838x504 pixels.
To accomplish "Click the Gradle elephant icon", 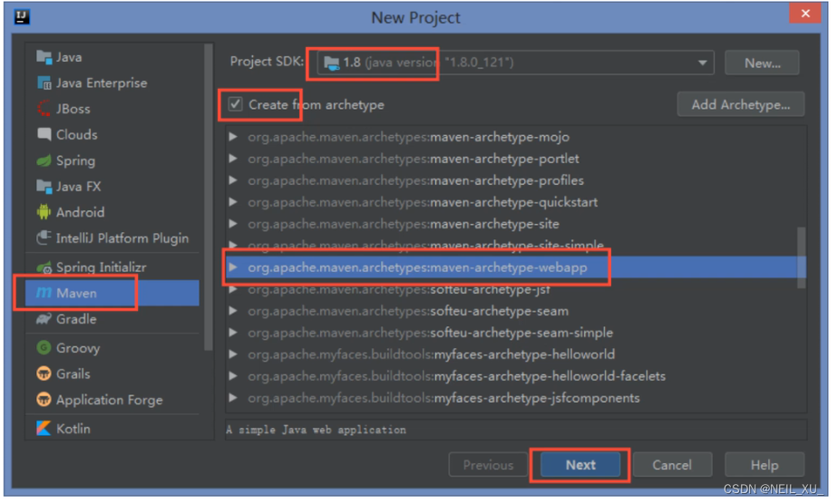I will coord(44,319).
